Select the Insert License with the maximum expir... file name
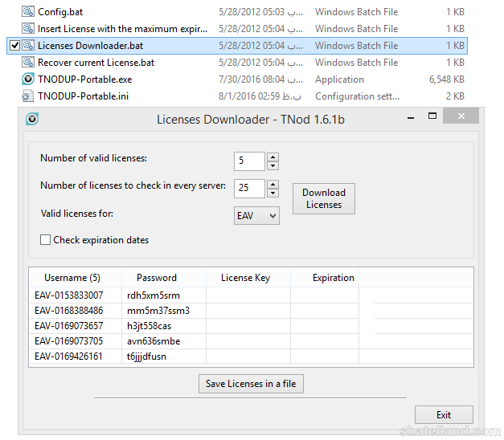 point(122,29)
